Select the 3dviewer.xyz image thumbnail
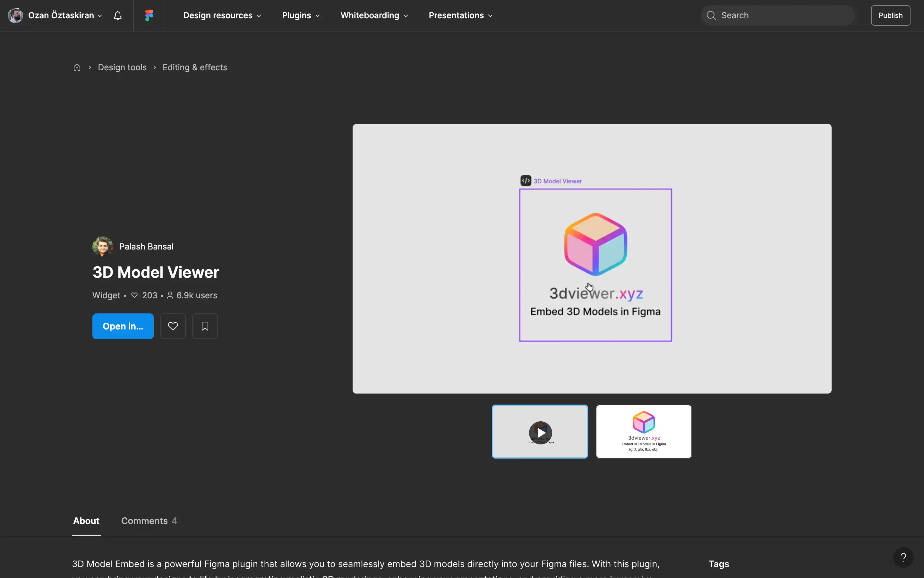This screenshot has height=578, width=924. point(644,432)
